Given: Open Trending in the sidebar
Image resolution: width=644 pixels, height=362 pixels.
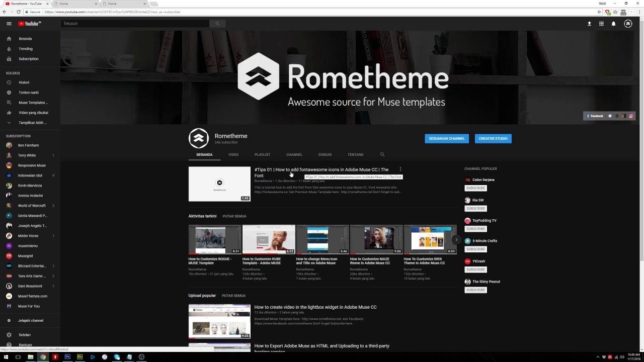Looking at the screenshot, I should pos(30,49).
